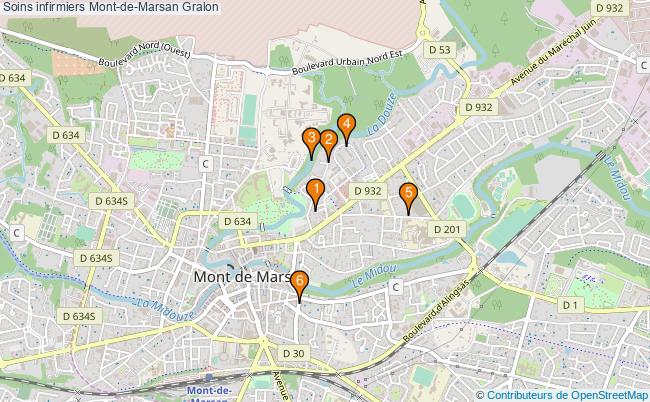Open the orange marker numbered 6

click(x=299, y=285)
